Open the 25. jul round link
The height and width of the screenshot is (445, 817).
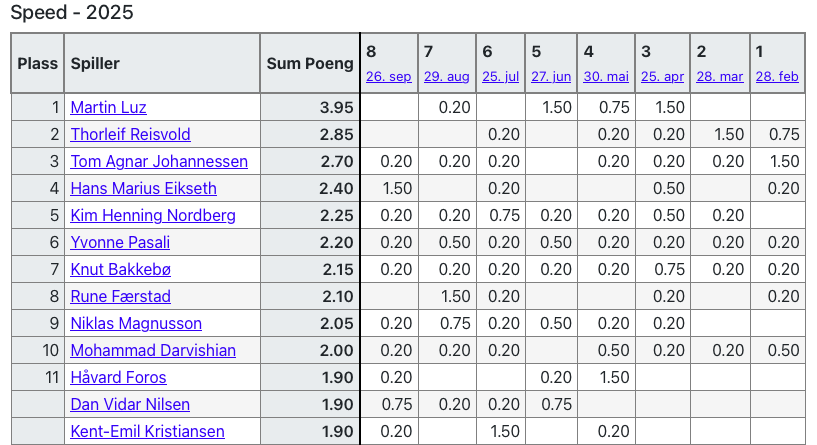[x=501, y=77]
